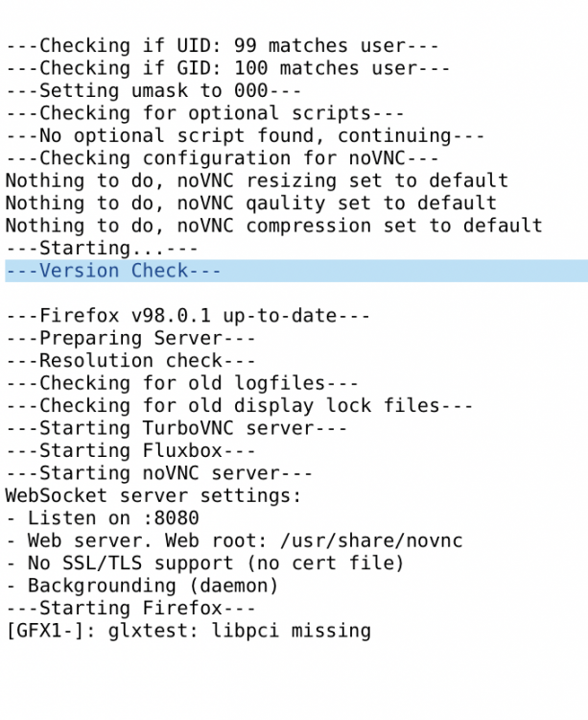Select the No SSL/TLS support line
The image size is (588, 720).
point(204,563)
